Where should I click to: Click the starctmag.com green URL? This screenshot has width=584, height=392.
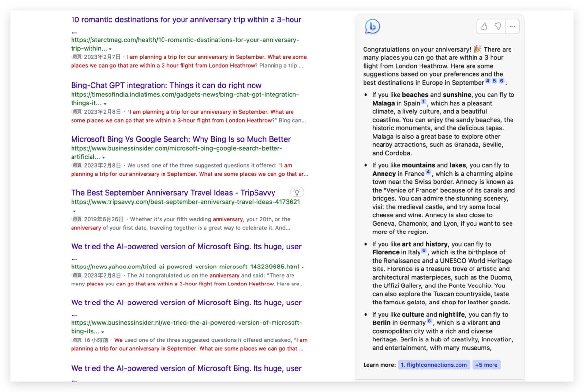[185, 44]
